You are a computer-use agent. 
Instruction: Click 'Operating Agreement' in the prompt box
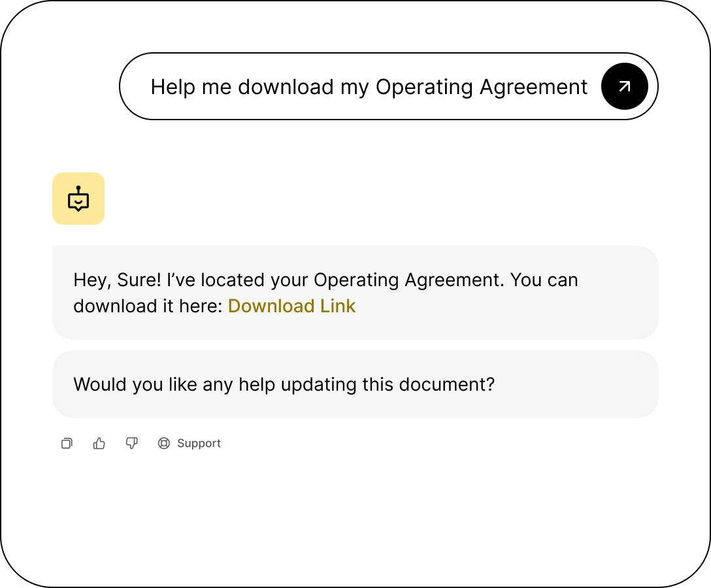[x=482, y=87]
